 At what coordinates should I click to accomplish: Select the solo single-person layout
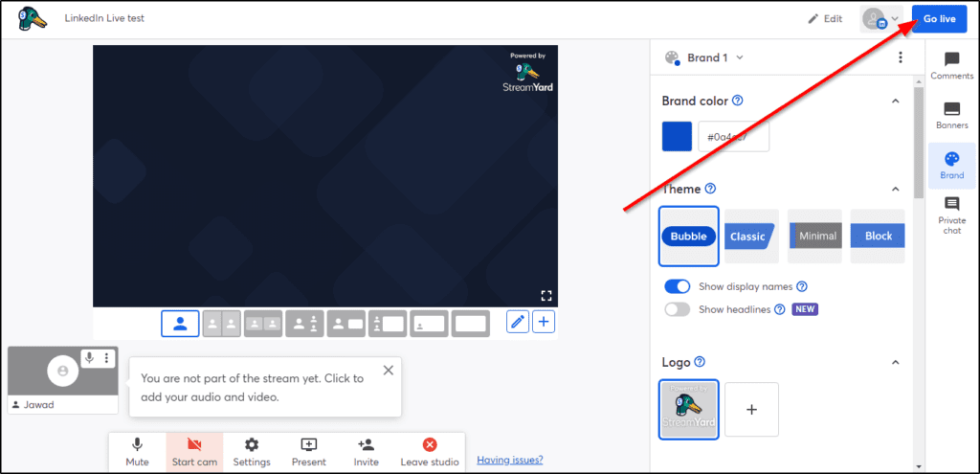point(180,324)
